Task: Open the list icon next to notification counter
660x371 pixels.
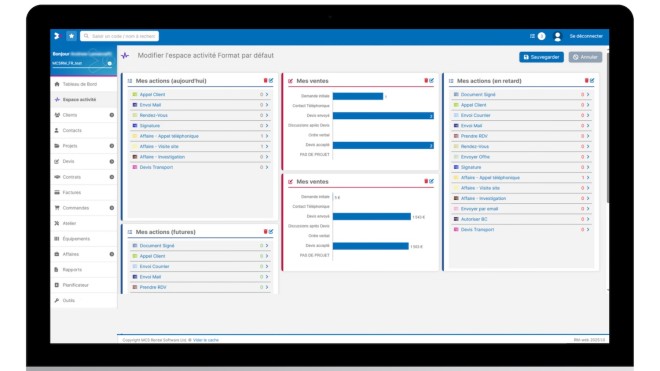Action: (532, 36)
